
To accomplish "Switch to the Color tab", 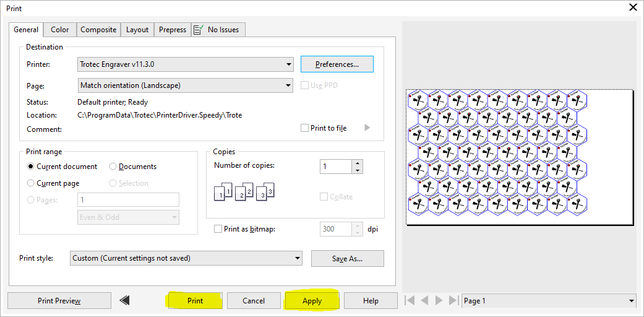I will point(60,30).
